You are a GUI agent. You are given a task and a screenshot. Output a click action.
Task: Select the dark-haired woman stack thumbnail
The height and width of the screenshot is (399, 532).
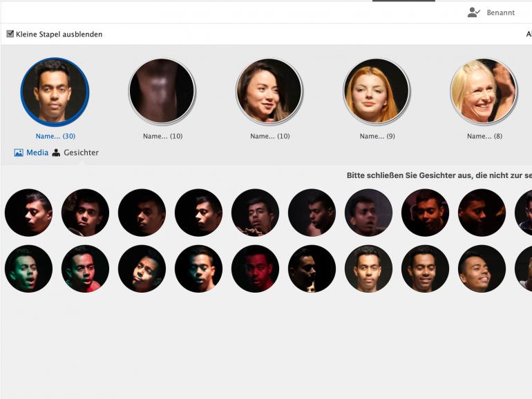(x=269, y=91)
